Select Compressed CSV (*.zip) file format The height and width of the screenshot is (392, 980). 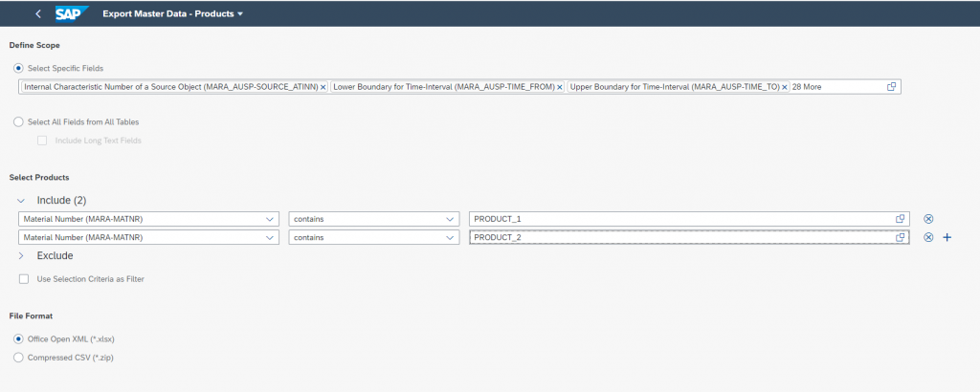point(18,358)
